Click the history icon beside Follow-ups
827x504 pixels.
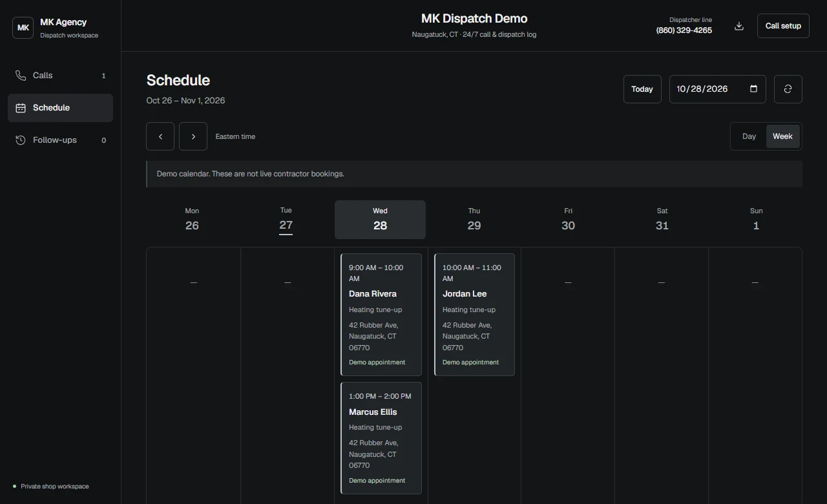(x=21, y=140)
